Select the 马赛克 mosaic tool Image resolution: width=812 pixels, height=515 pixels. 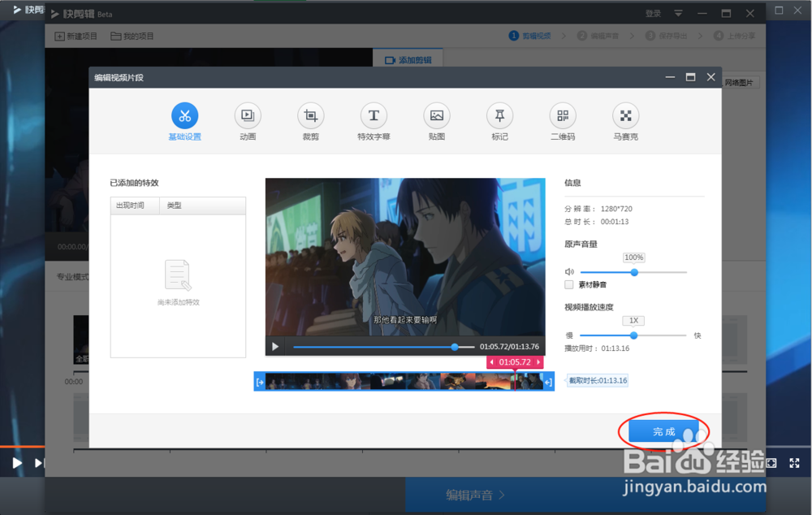coord(625,115)
